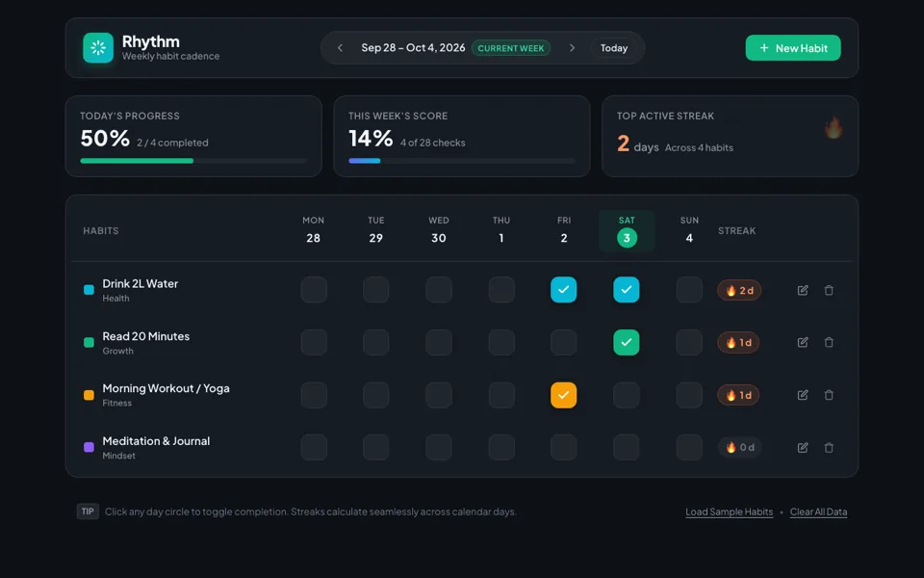Edit the Meditation & Journal habit

coord(803,448)
